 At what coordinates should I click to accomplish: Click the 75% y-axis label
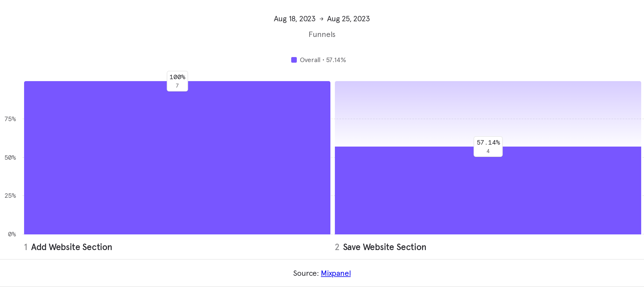10,119
